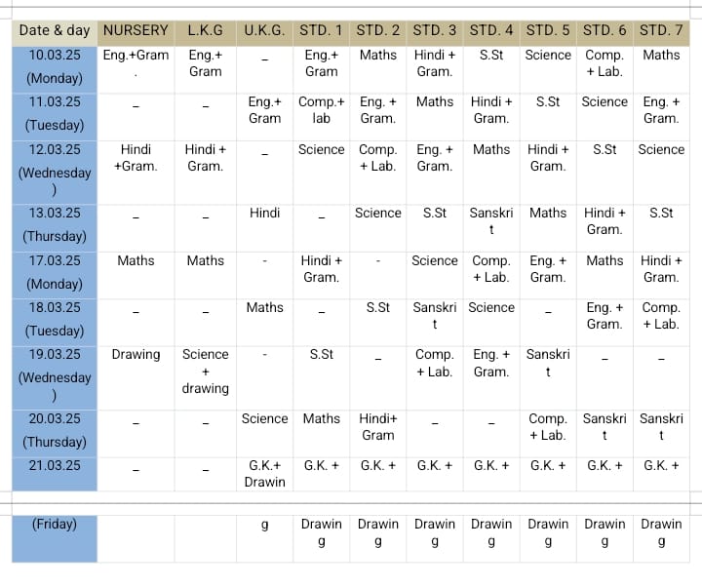Select the 21.03.25 date cell

(55, 466)
